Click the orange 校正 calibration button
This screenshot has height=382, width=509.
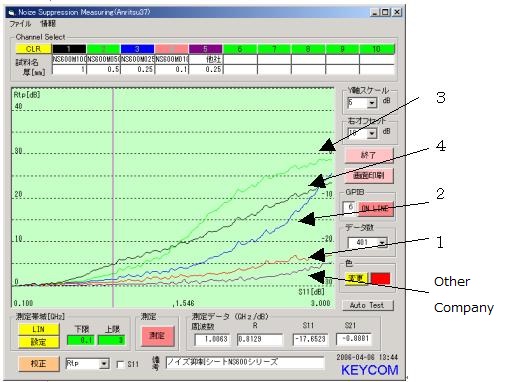tap(39, 363)
